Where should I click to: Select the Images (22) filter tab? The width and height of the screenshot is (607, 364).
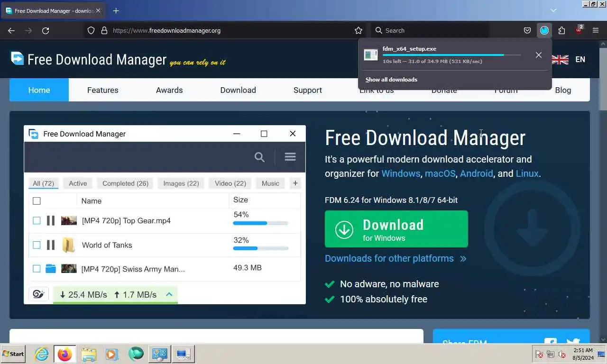click(x=181, y=183)
